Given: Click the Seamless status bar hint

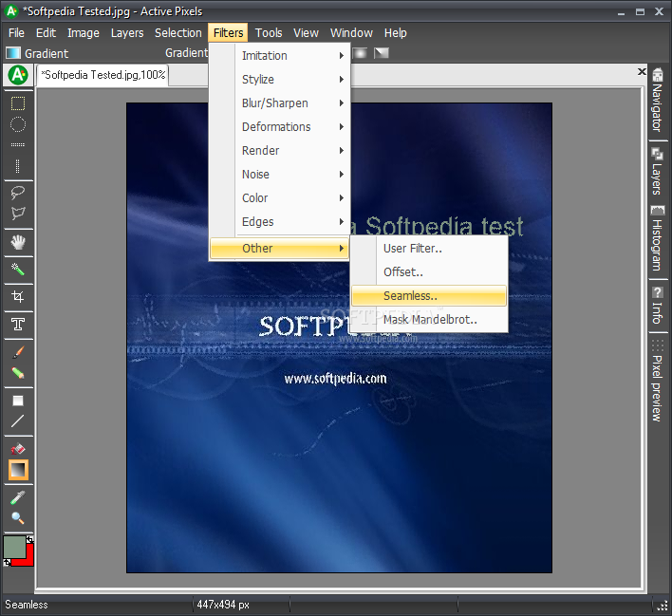Looking at the screenshot, I should [27, 605].
